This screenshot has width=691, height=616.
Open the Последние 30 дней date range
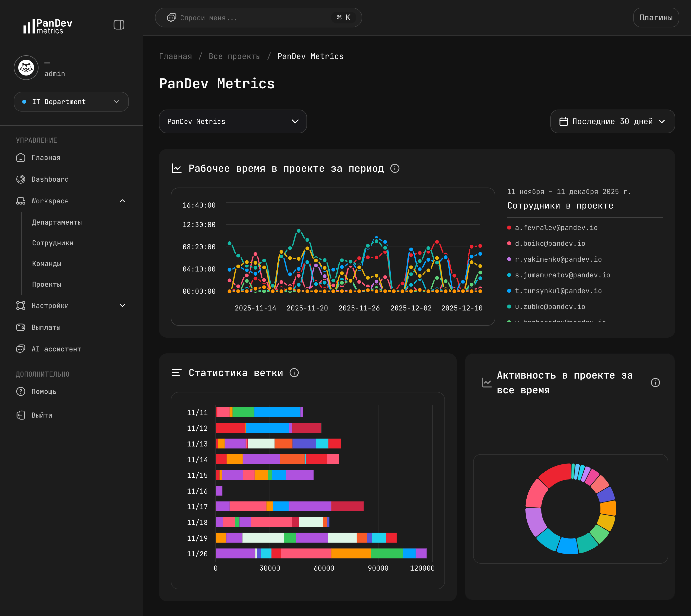point(612,121)
